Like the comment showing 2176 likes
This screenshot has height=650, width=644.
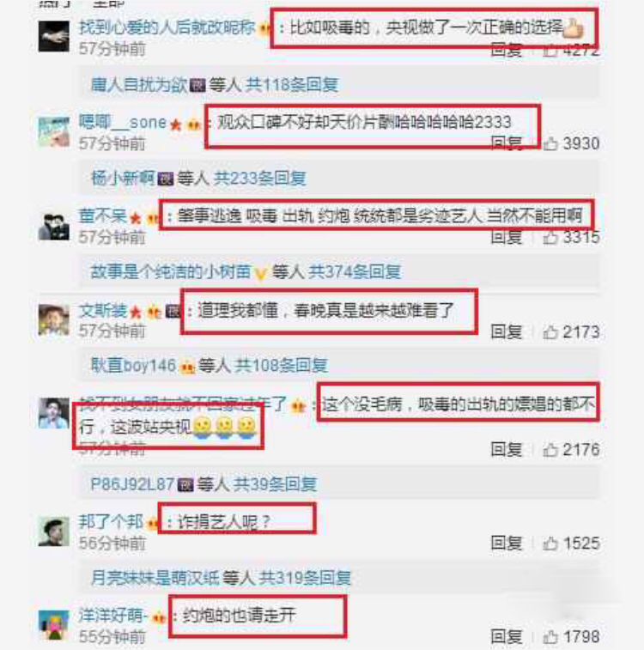coord(550,450)
